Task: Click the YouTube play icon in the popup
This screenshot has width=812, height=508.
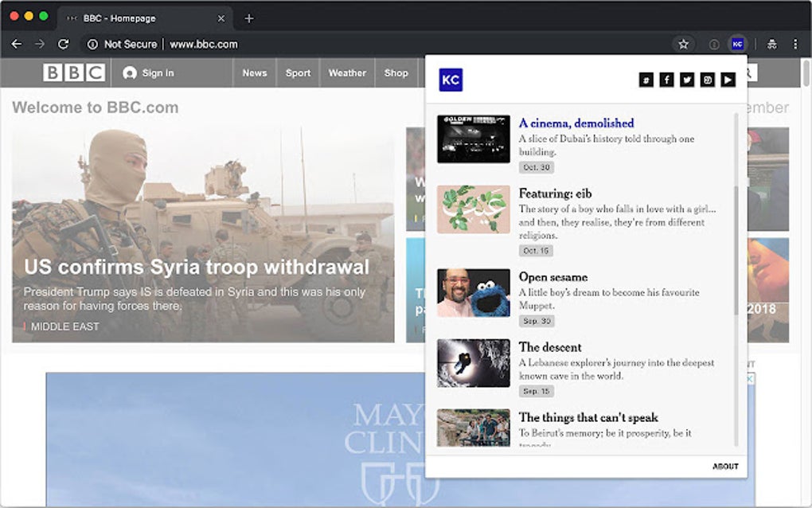Action: (x=727, y=80)
